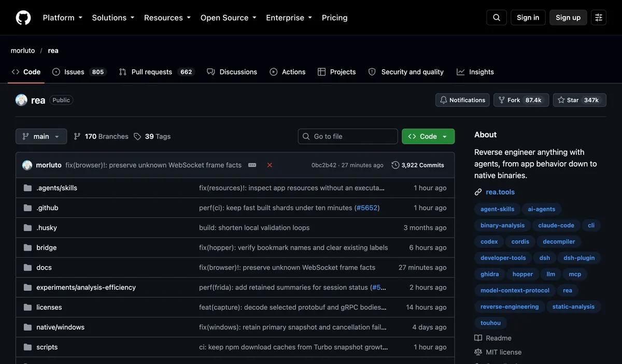This screenshot has height=364, width=622.
Task: View the MIT license scale icon
Action: coord(478,352)
